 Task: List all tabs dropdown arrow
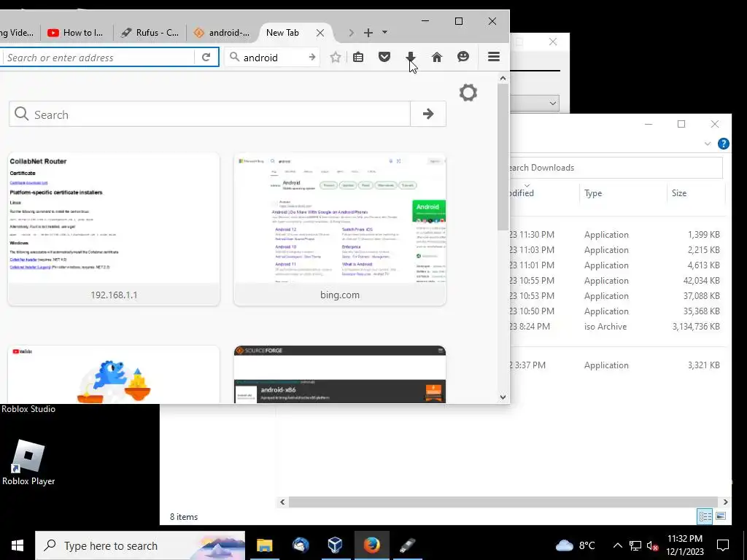pyautogui.click(x=384, y=32)
